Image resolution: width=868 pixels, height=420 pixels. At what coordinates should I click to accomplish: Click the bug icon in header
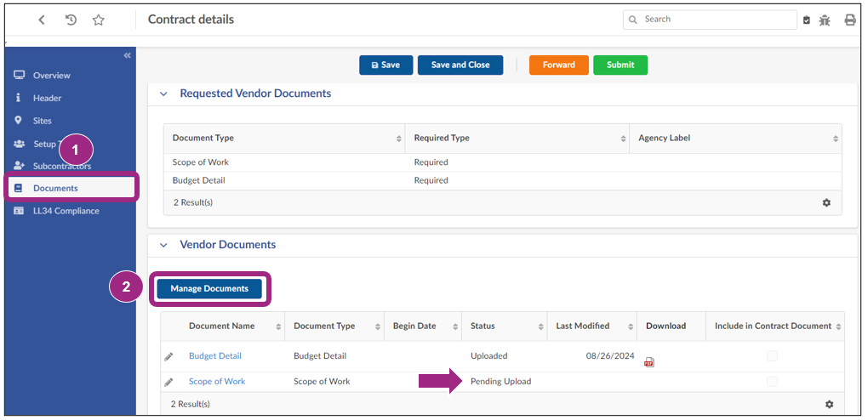(x=825, y=20)
